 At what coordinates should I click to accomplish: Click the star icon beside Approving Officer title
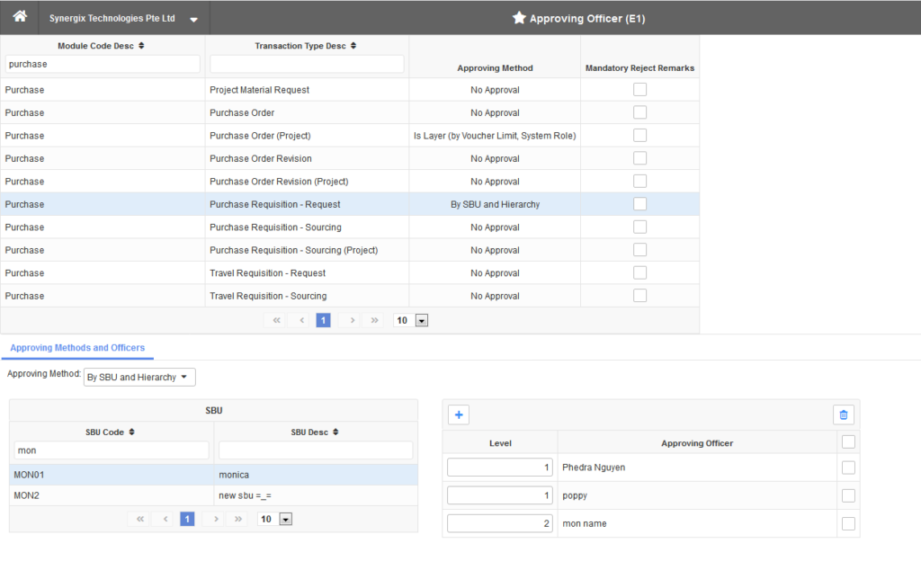[x=517, y=16]
